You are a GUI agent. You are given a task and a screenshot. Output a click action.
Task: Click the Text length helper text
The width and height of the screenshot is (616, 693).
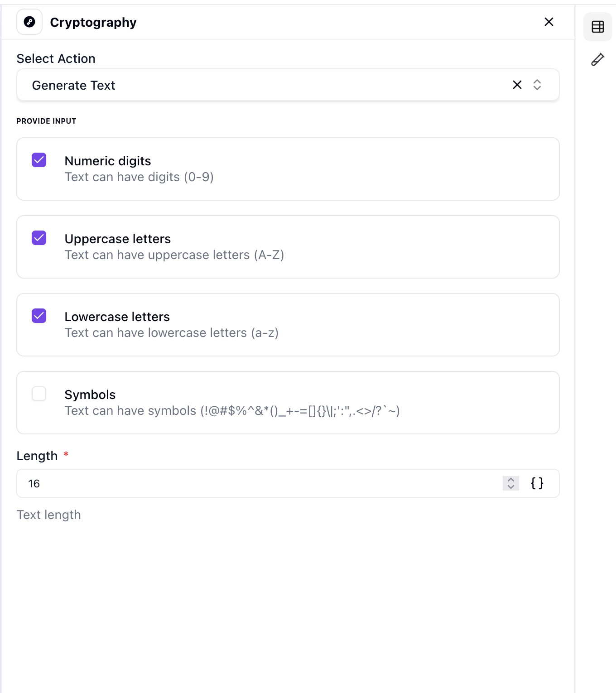[48, 515]
